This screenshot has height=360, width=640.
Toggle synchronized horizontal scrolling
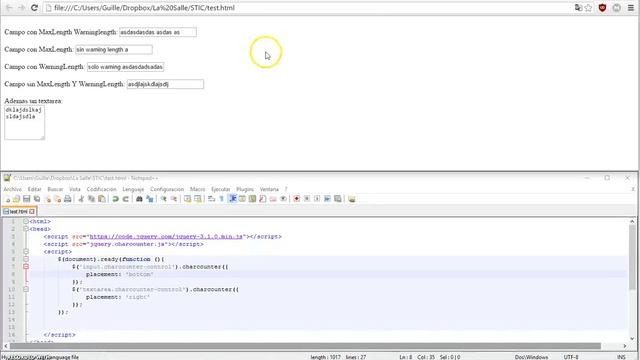click(x=198, y=199)
